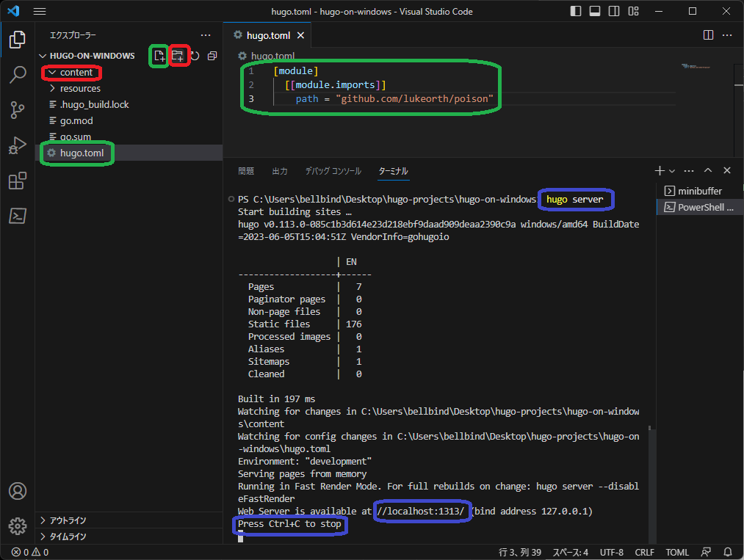Open the Run and Debug view
744x560 pixels.
tap(17, 145)
